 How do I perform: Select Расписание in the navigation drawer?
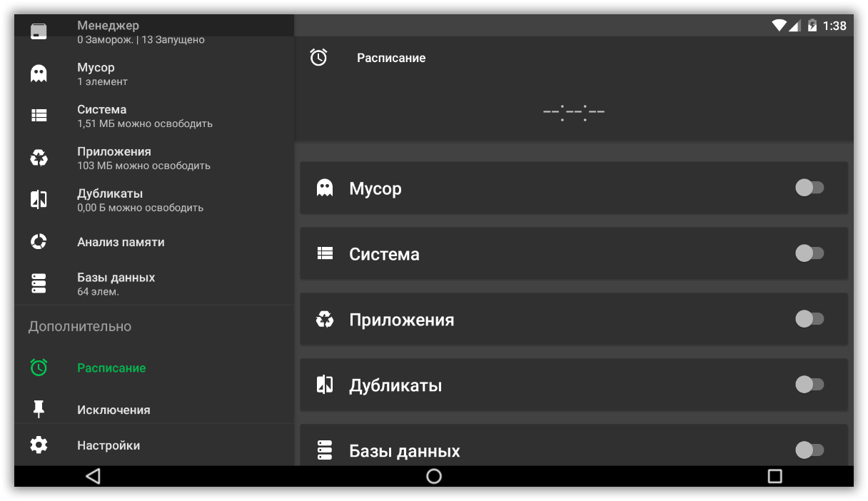(111, 368)
